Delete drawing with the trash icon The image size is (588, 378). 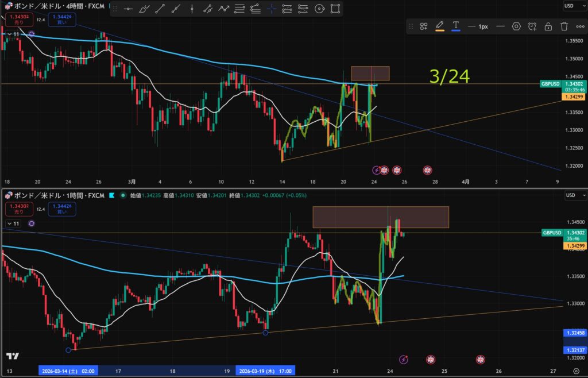564,26
